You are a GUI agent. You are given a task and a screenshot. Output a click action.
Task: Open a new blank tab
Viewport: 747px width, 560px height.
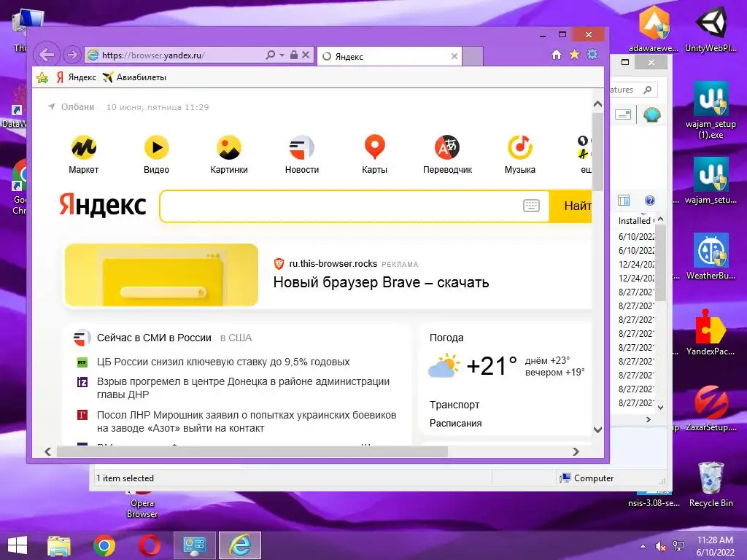point(473,56)
